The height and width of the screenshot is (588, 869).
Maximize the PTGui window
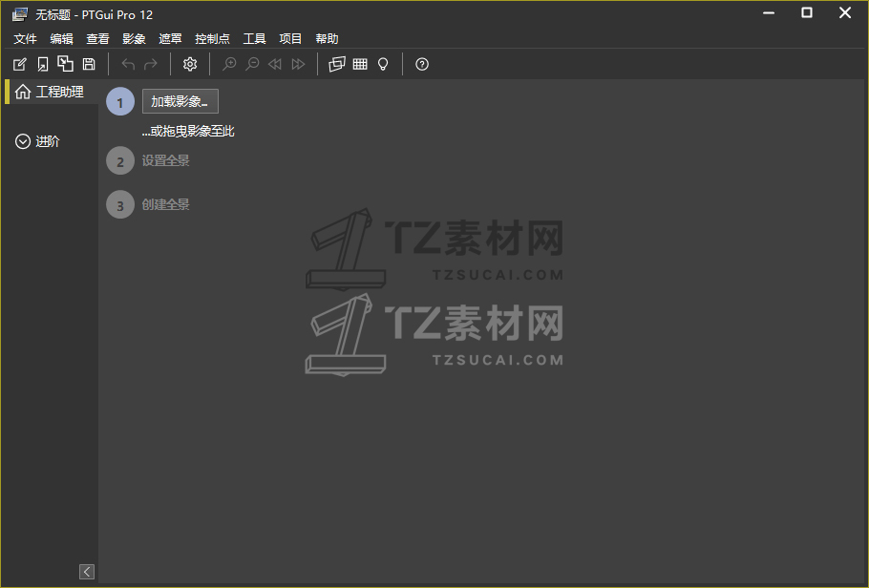(x=807, y=12)
